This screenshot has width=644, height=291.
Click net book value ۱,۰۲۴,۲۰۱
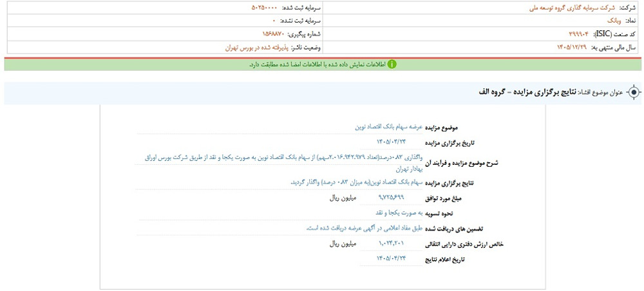point(391,243)
